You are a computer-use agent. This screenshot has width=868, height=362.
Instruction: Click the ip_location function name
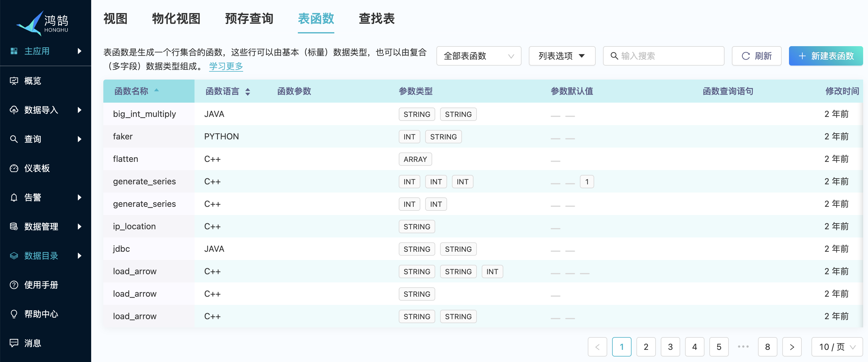(134, 226)
